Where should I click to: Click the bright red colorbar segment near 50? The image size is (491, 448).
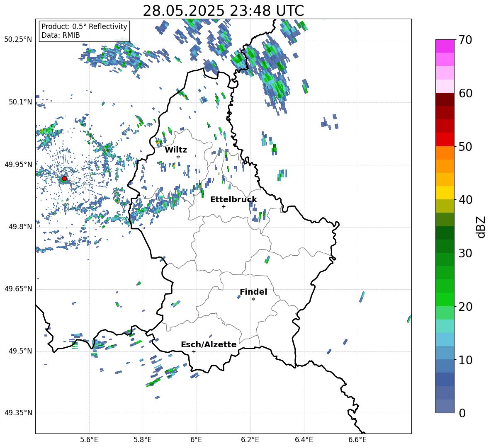(x=445, y=140)
